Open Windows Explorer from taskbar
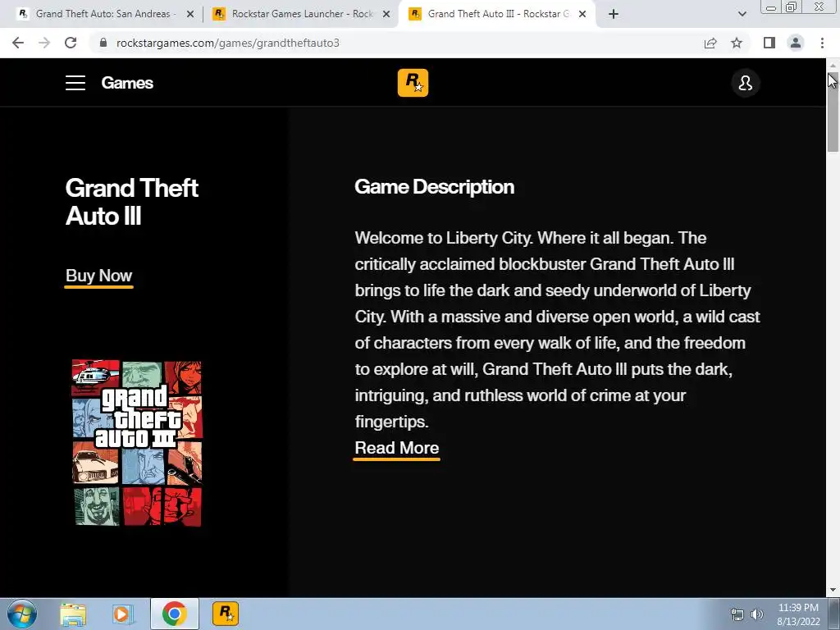The width and height of the screenshot is (840, 630). point(73,614)
